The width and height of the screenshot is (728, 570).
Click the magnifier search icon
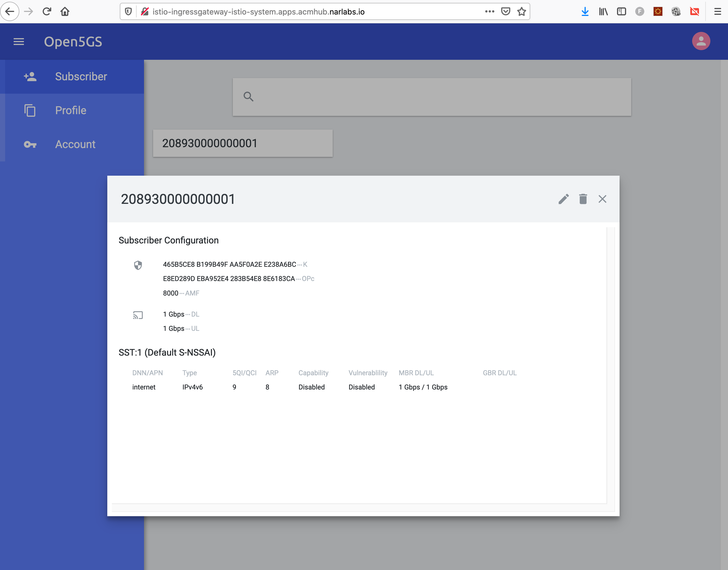click(248, 97)
